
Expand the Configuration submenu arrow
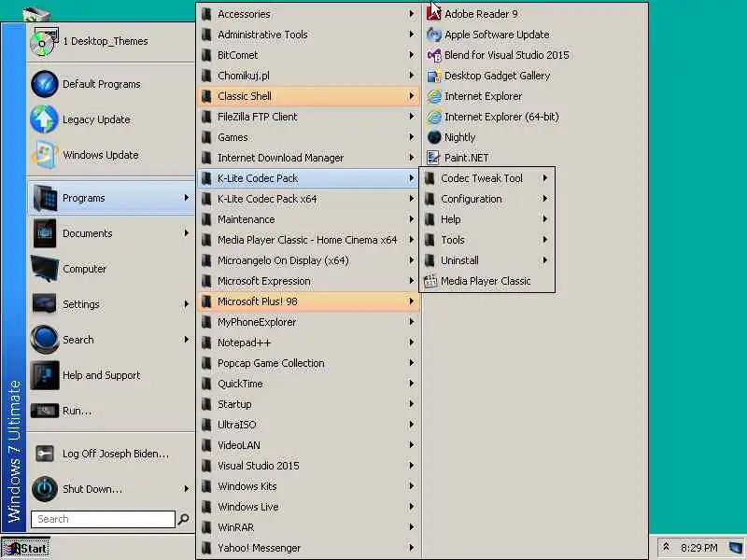[545, 198]
